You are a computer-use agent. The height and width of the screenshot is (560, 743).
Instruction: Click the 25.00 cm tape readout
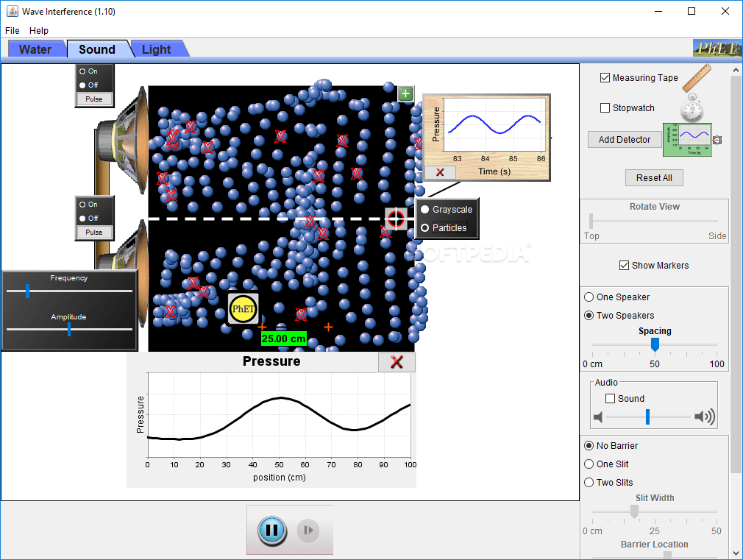click(284, 339)
